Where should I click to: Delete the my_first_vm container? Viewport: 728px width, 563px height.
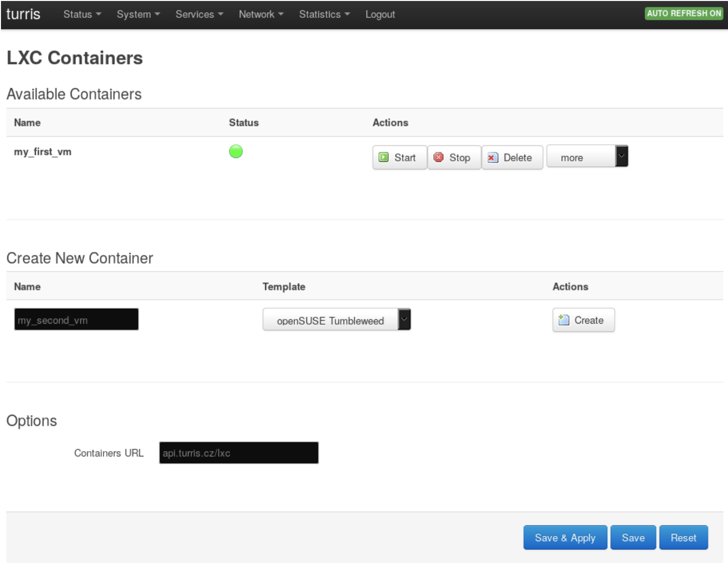512,157
